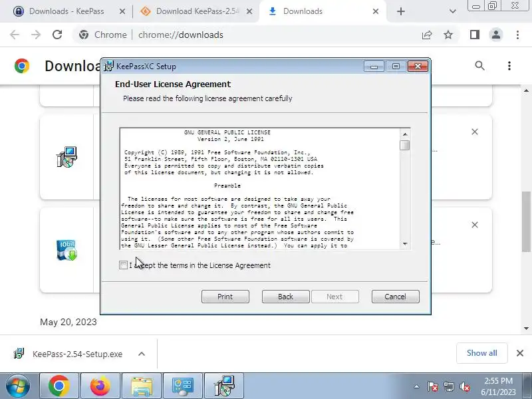Viewport: 532px width, 399px height.
Task: Toggle Chrome side panel
Action: coord(475,35)
